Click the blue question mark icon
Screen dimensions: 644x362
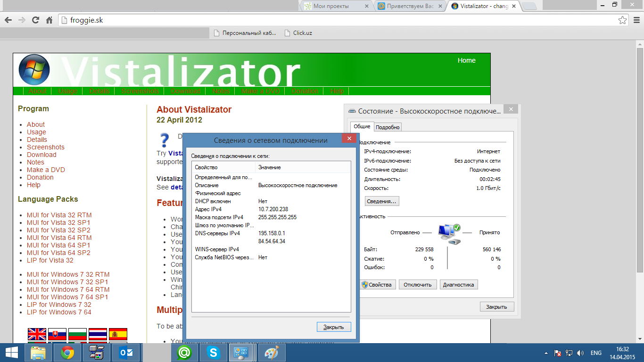[164, 140]
